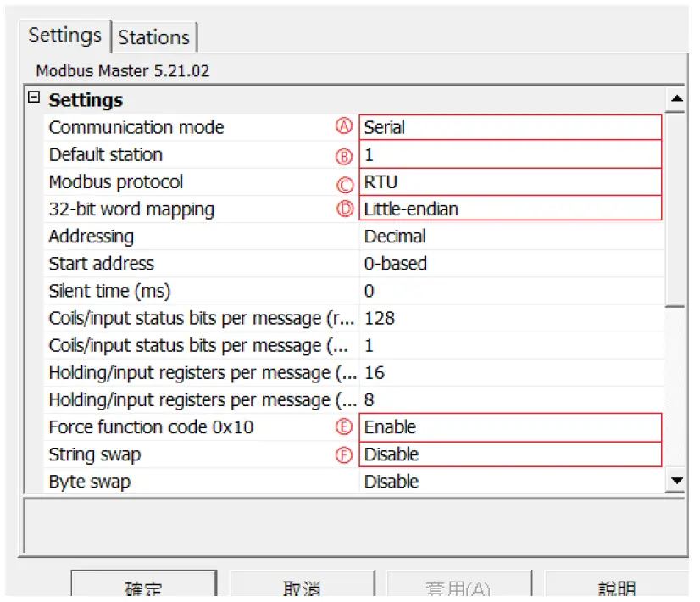Select the String swap label

[95, 454]
